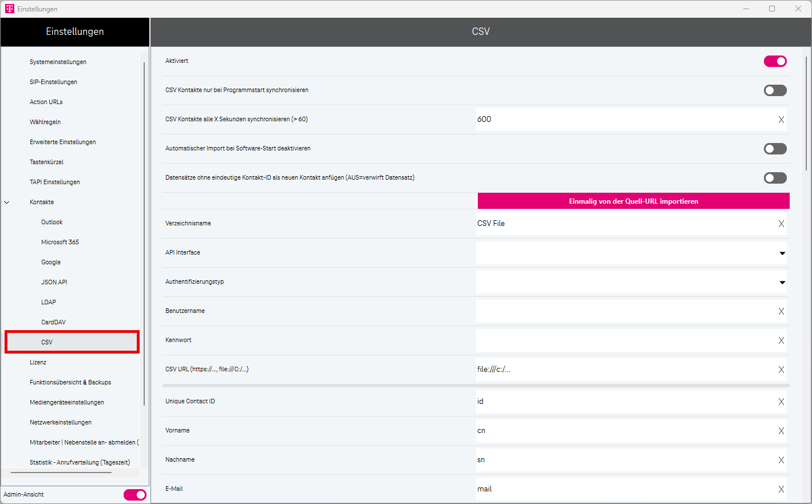Open the Lizenz settings page
Screen dimensions: 812x504
38,362
